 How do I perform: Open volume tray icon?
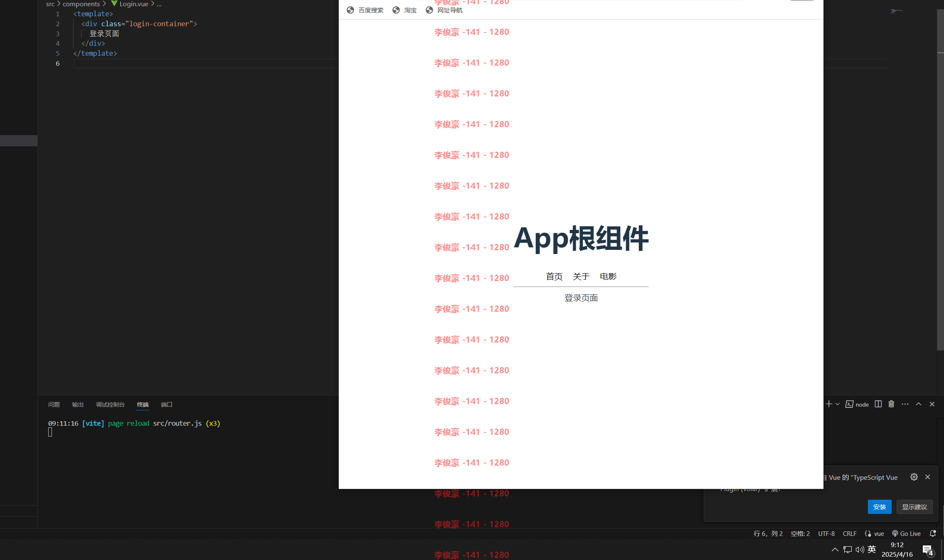click(x=860, y=550)
